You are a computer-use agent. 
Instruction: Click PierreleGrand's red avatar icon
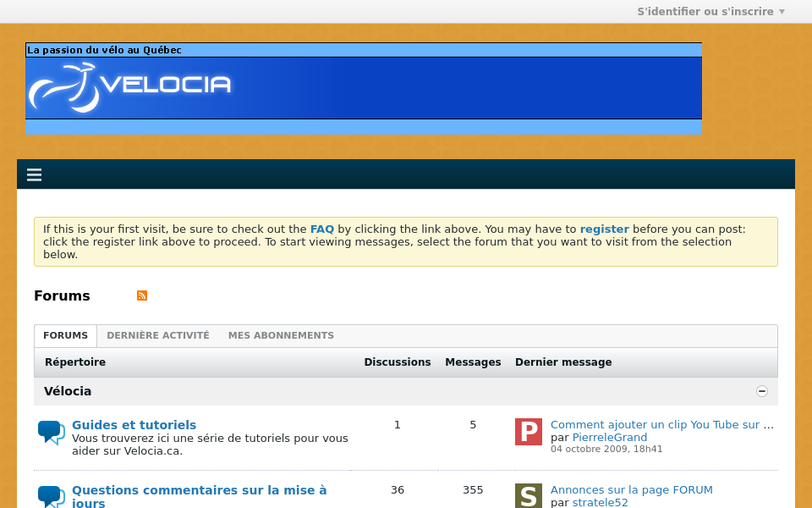tap(528, 432)
